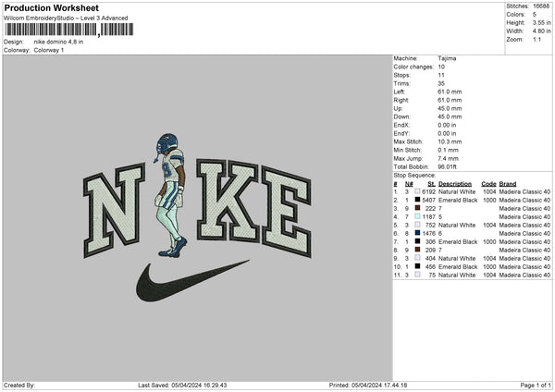Screen dimensions: 555x392
Task: Click the Max Jump value 7.4 mm
Action: [x=448, y=158]
